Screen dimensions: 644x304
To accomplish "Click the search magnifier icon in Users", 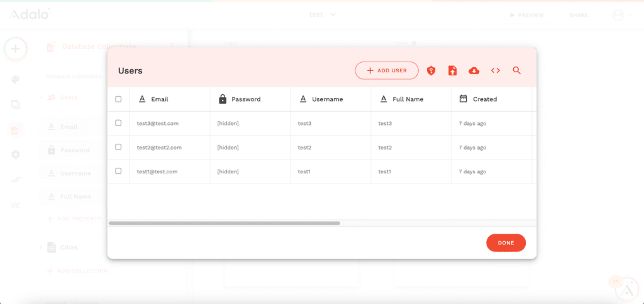I will pyautogui.click(x=517, y=71).
